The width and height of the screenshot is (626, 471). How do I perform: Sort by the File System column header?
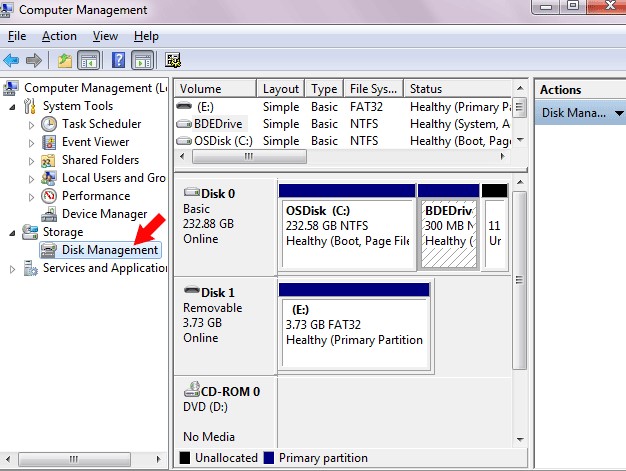coord(374,89)
